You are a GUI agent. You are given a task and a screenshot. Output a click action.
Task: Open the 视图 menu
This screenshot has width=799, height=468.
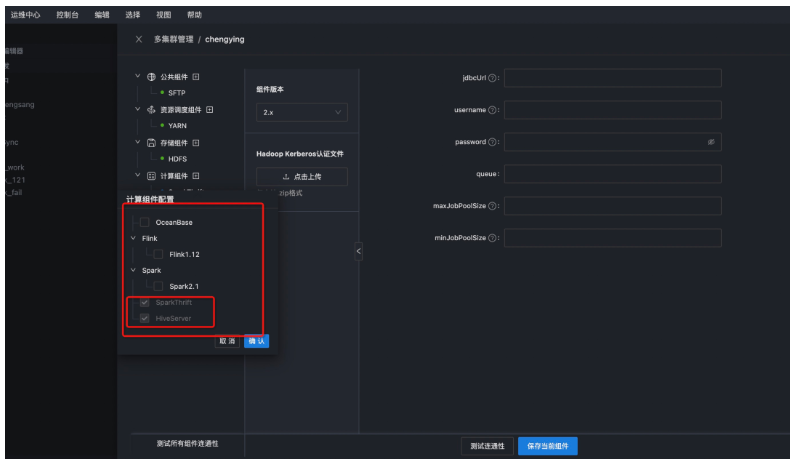point(164,15)
